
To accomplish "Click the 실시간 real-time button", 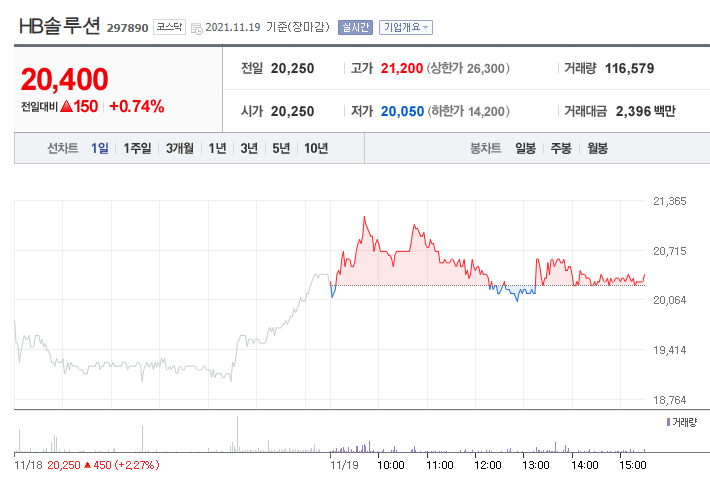I will point(355,28).
